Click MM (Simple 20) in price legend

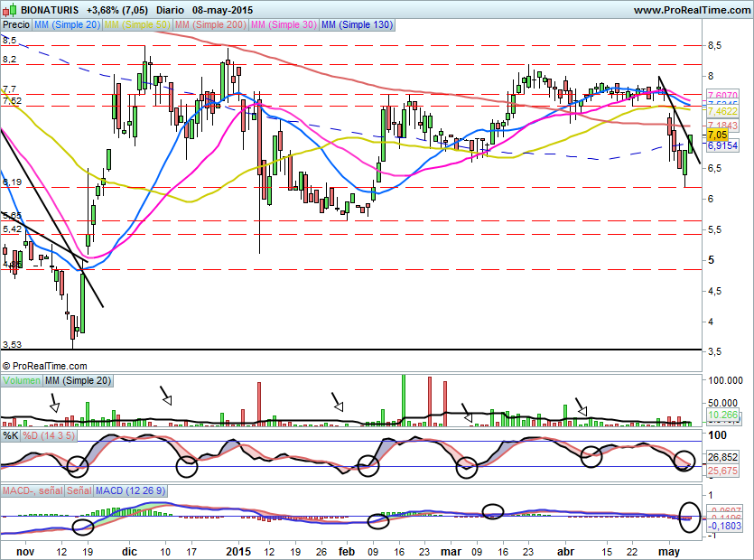coord(67,24)
